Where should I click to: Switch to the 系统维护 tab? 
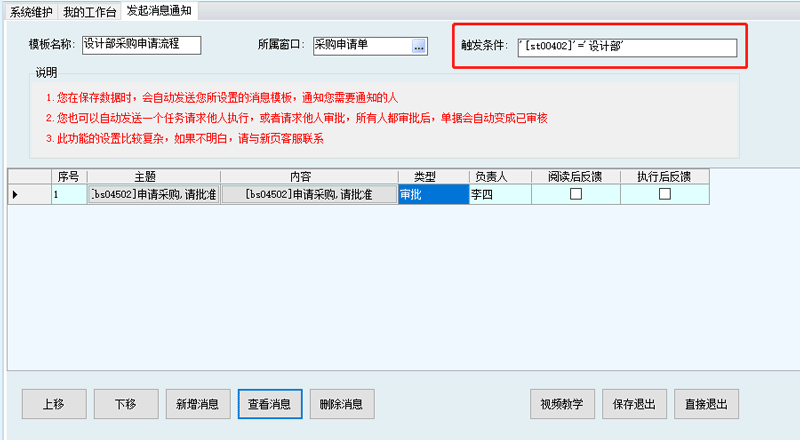point(30,11)
